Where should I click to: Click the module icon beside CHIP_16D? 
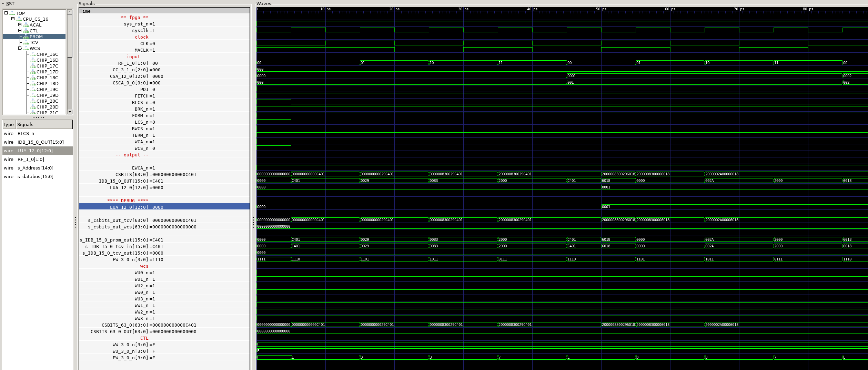coord(33,60)
